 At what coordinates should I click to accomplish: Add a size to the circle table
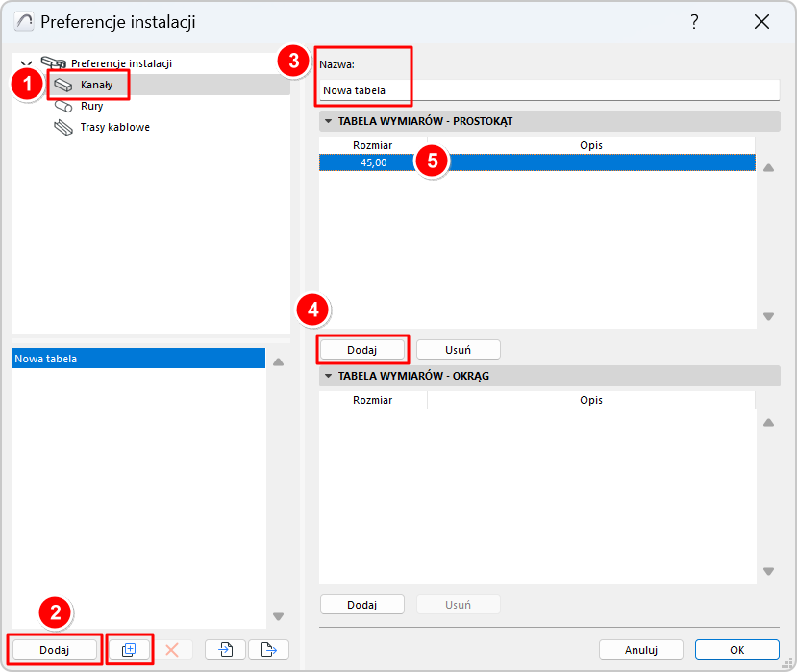[x=361, y=605]
